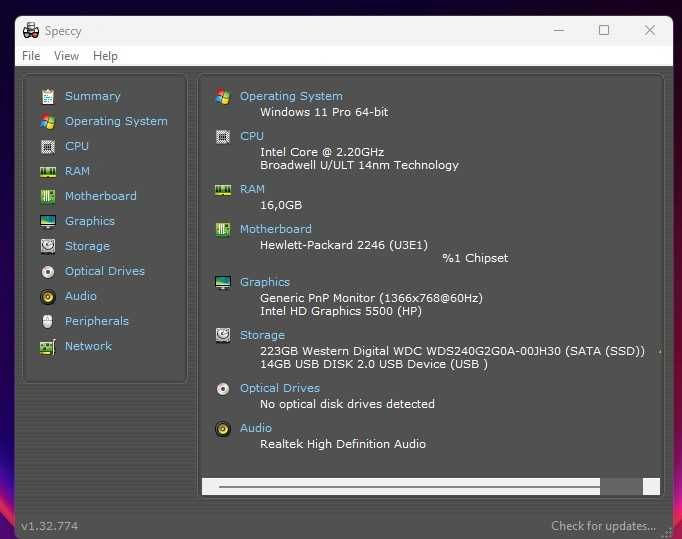Click the Motherboard icon in sidebar
682x539 pixels.
click(x=48, y=197)
